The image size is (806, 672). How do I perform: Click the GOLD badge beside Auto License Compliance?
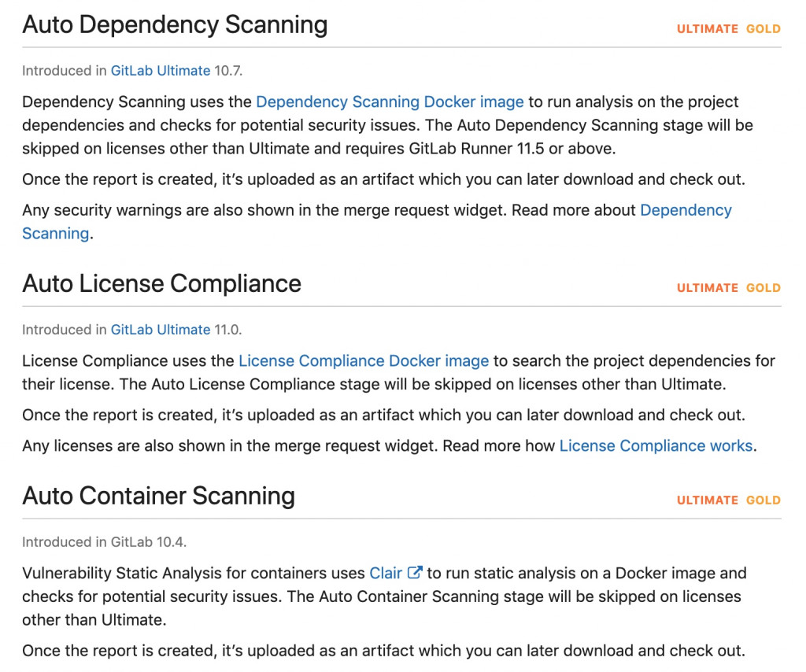click(763, 288)
